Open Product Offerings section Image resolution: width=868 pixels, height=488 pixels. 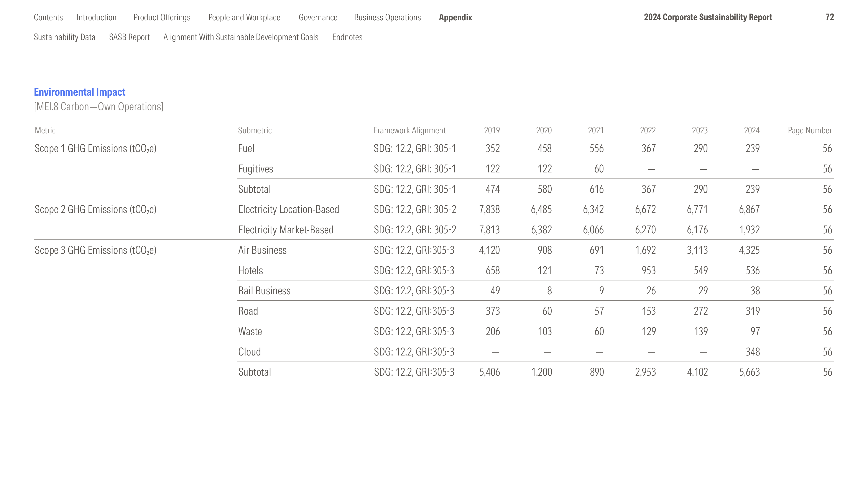[x=162, y=17]
